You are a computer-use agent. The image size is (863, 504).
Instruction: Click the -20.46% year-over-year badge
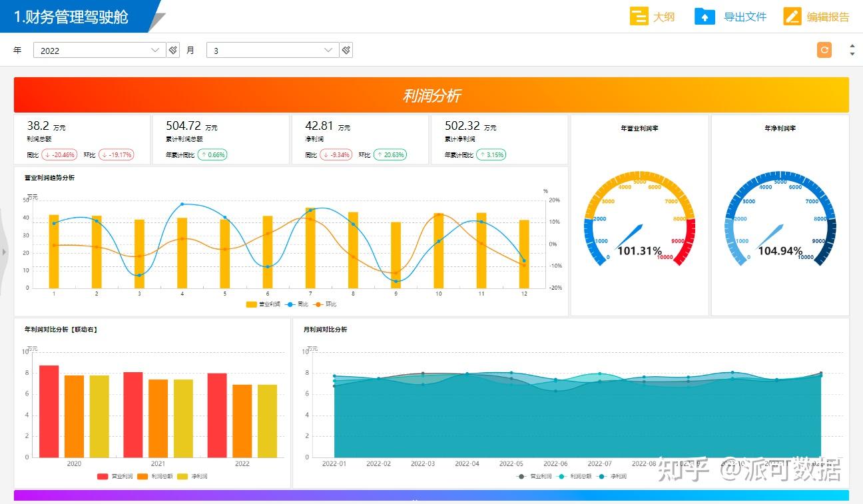pos(59,154)
